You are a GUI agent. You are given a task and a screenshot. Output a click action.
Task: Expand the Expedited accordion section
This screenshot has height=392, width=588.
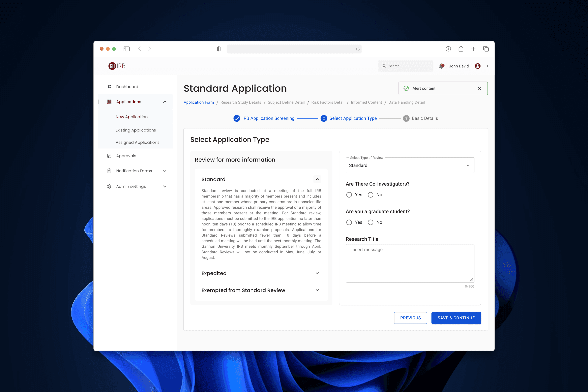(317, 273)
